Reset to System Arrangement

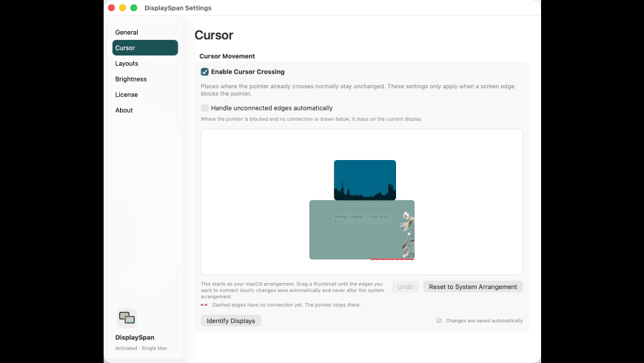[473, 287]
